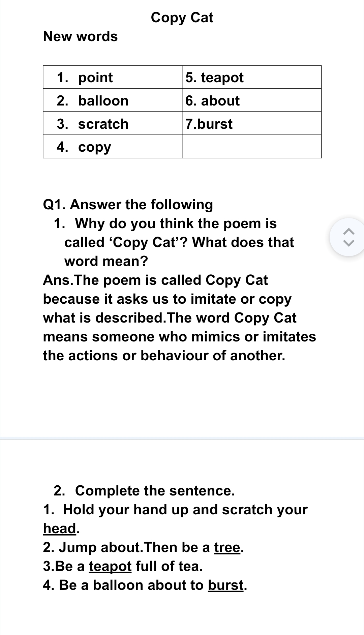The width and height of the screenshot is (364, 635).
Task: Click the empty bottom-right table cell
Action: 252,147
